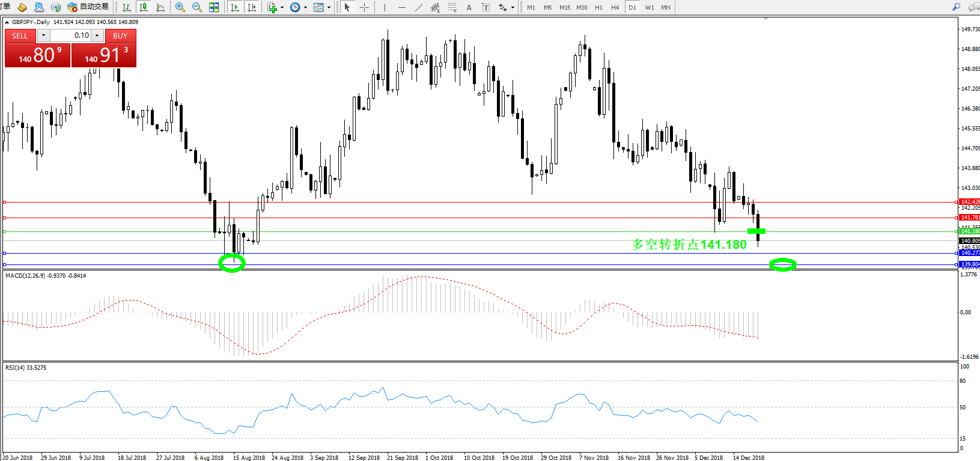The image size is (980, 461).
Task: Select the horizontal line tool
Action: point(401,7)
